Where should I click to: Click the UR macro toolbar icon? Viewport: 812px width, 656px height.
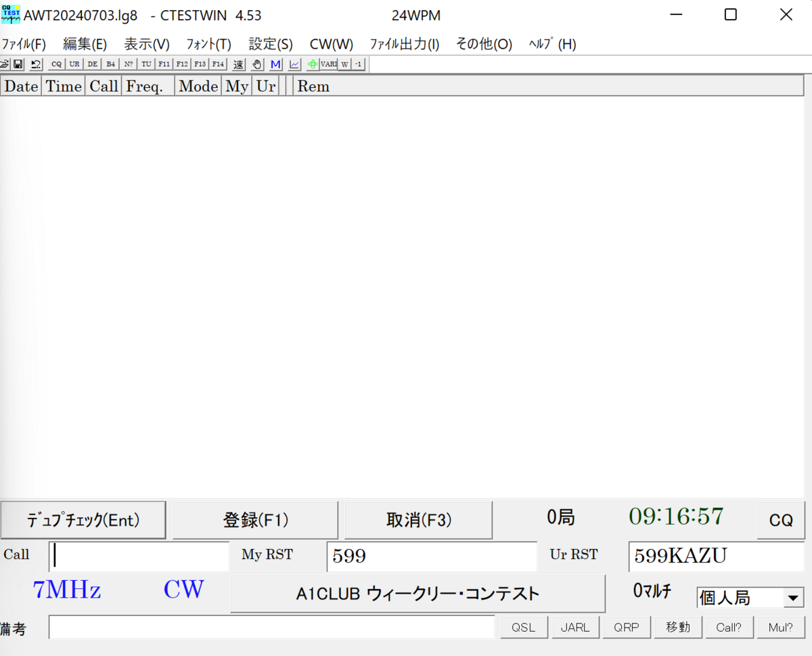pyautogui.click(x=74, y=64)
